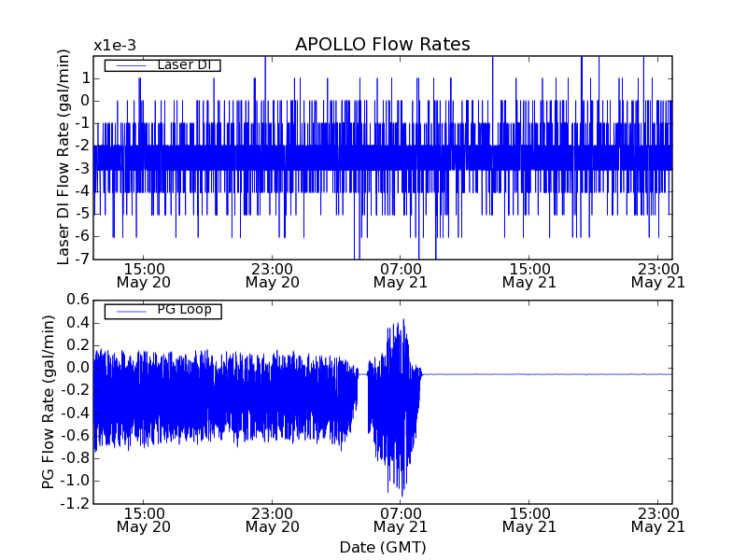Click the APOLLO Flow Rates chart title

tap(382, 45)
